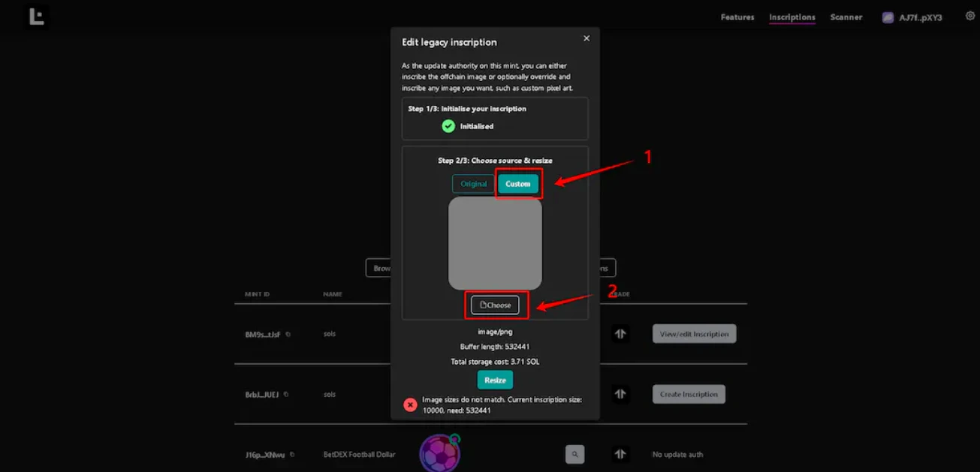Copy the BrbJ...JUEJ mint ID

click(285, 395)
